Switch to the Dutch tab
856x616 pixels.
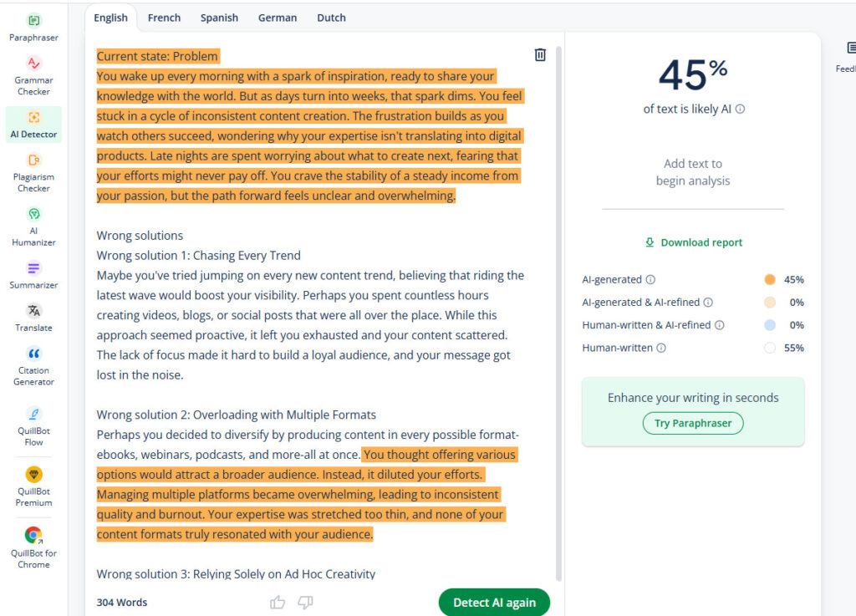pyautogui.click(x=331, y=18)
